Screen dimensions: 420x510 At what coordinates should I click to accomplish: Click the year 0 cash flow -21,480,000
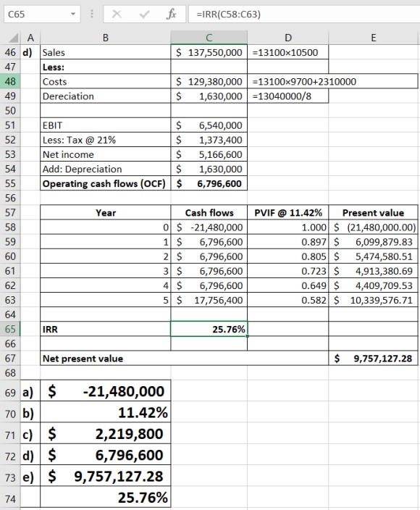click(209, 227)
